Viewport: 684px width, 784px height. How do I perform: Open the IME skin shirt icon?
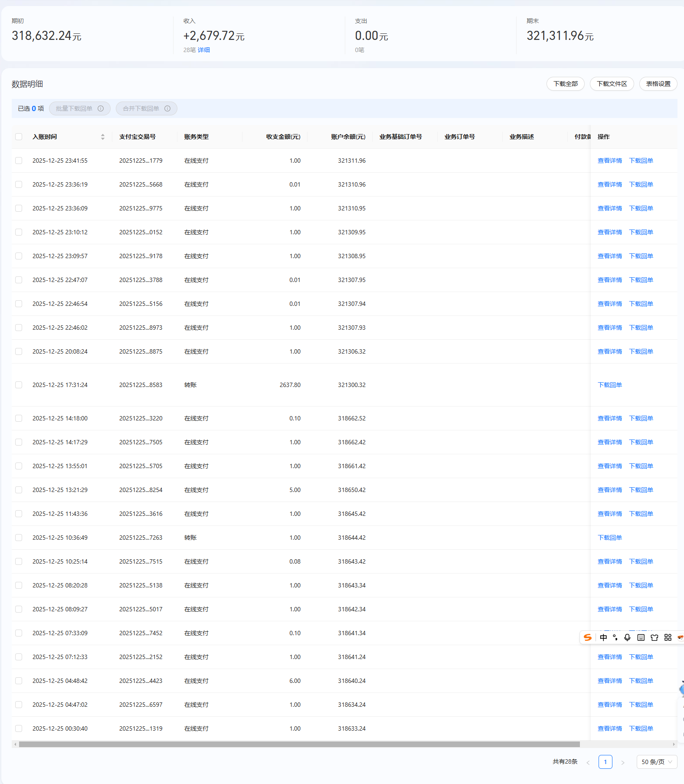point(654,637)
